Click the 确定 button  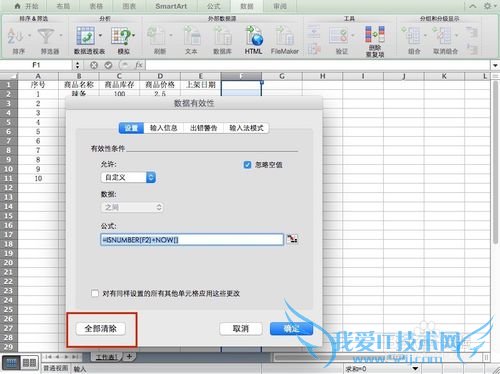pos(291,329)
